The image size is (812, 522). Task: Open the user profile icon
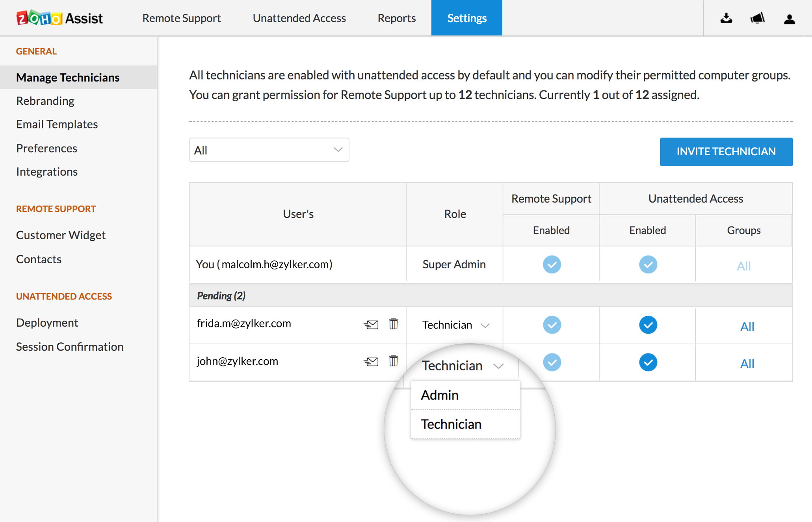pos(789,19)
